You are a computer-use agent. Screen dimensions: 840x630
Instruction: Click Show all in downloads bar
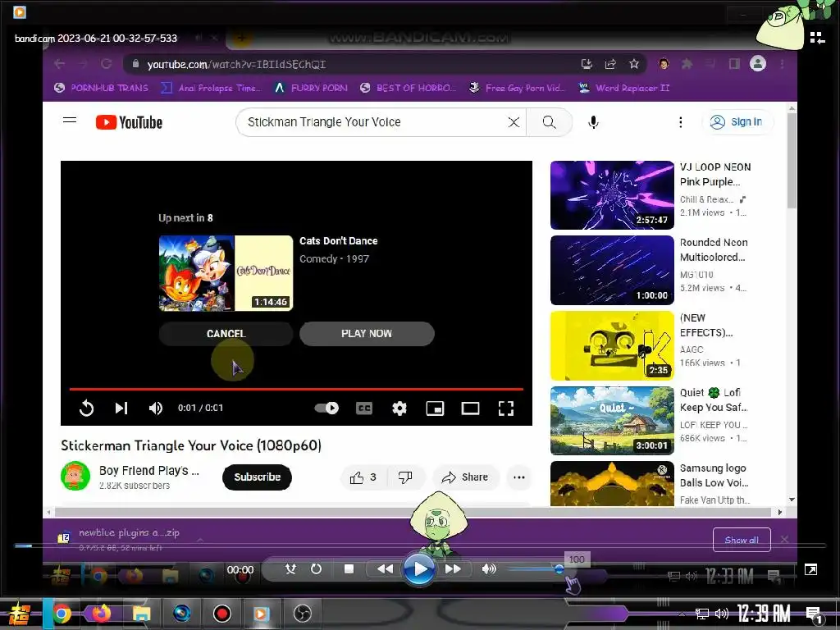pyautogui.click(x=742, y=540)
